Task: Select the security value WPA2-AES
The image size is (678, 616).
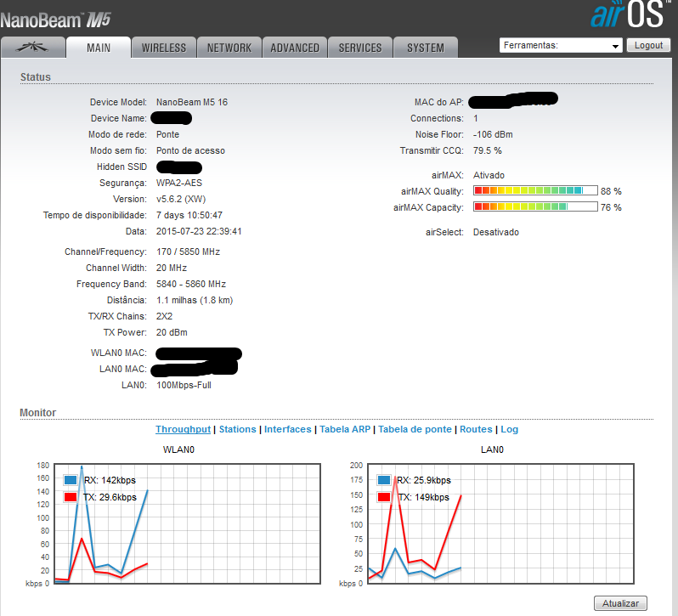Action: [179, 183]
